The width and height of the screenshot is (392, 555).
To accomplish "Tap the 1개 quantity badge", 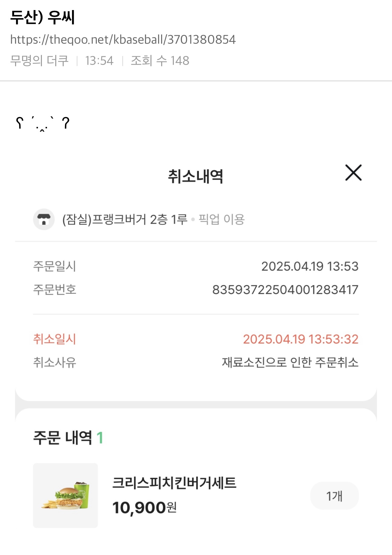I will (334, 496).
